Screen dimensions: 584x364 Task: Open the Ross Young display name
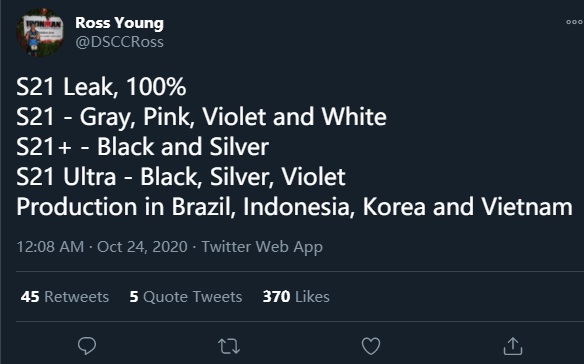click(x=119, y=23)
